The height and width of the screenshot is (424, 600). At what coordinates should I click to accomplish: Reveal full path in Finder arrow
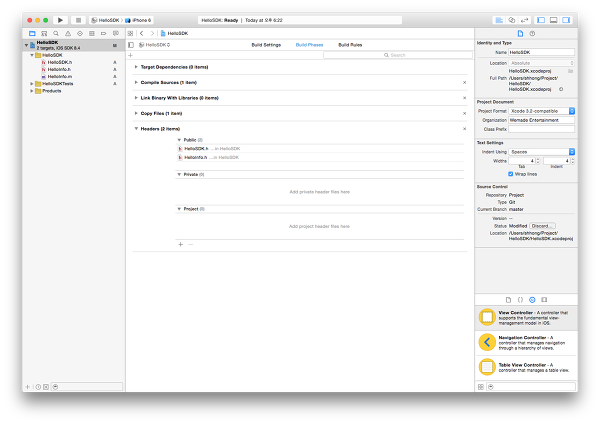(561, 89)
